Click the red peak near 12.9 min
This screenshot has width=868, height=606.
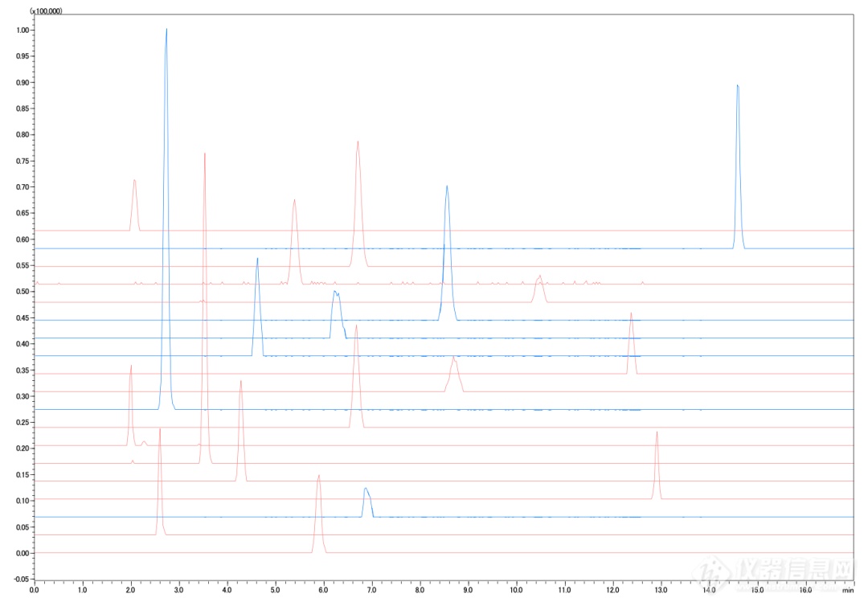657,434
